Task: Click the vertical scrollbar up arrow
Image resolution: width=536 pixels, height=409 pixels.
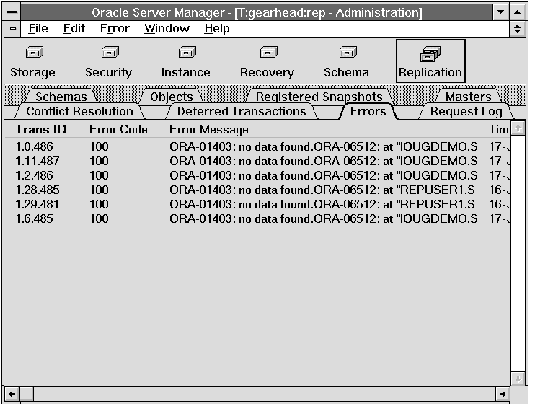Action: (x=518, y=129)
